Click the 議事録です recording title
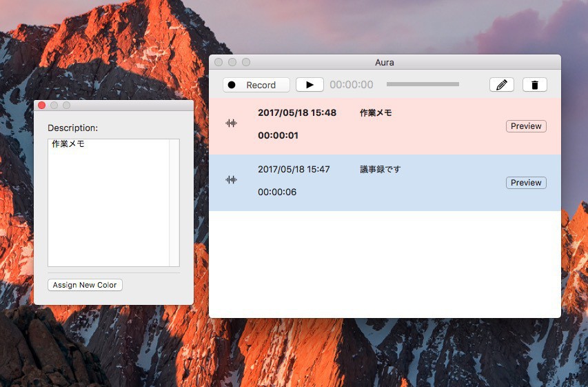This screenshot has height=387, width=588. pos(381,169)
